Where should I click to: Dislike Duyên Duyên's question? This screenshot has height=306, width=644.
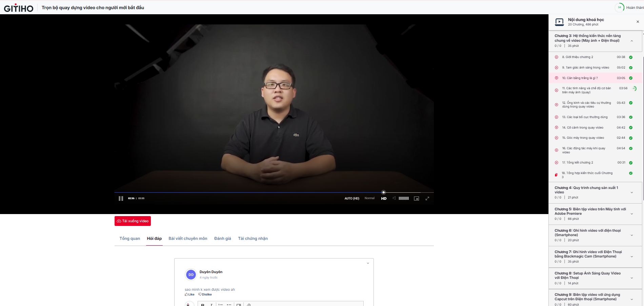tap(205, 294)
